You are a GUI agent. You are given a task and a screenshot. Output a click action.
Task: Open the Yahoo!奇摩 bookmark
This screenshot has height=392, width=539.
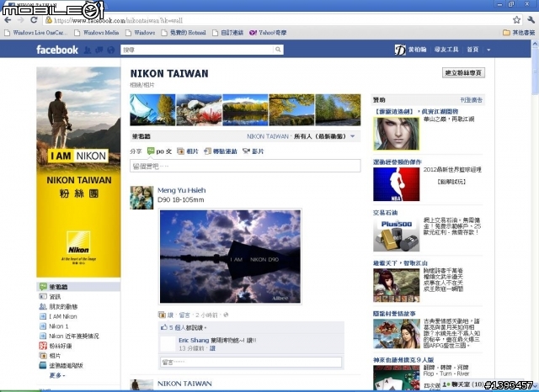[268, 33]
